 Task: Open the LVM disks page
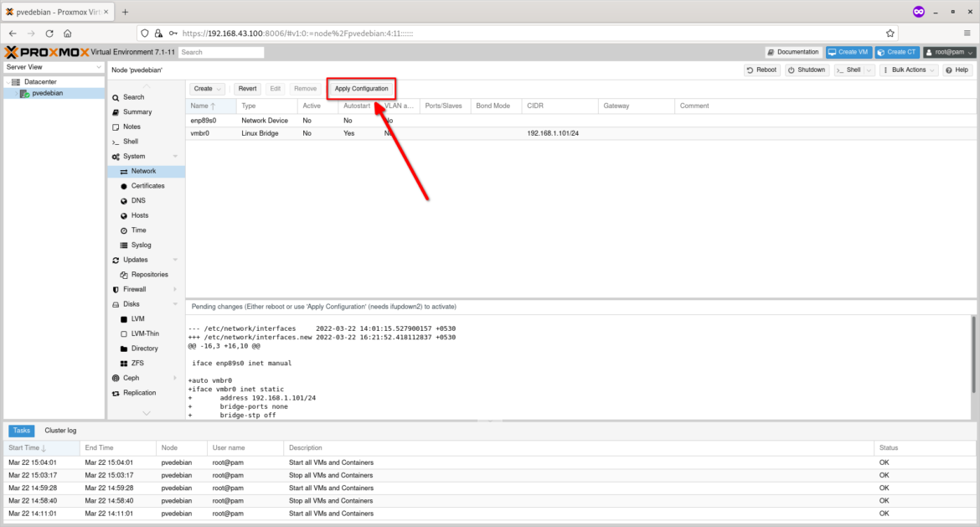click(137, 319)
